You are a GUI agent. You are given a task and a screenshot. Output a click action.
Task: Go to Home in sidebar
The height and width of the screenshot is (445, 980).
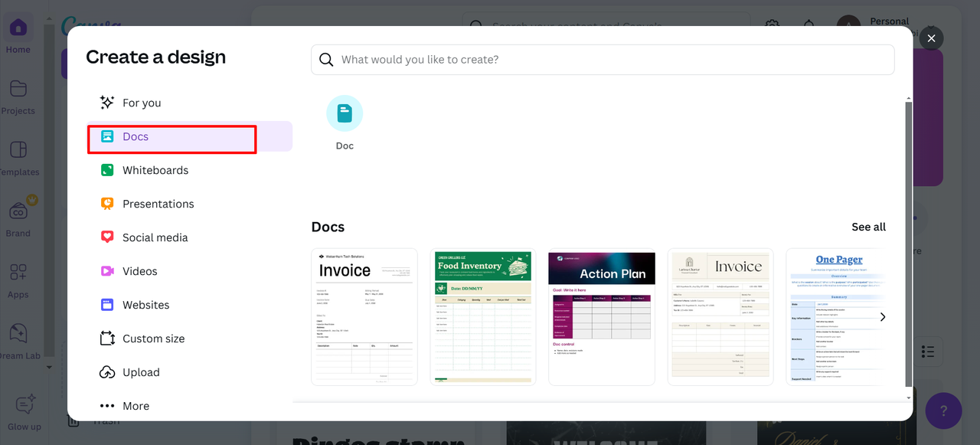pyautogui.click(x=18, y=35)
